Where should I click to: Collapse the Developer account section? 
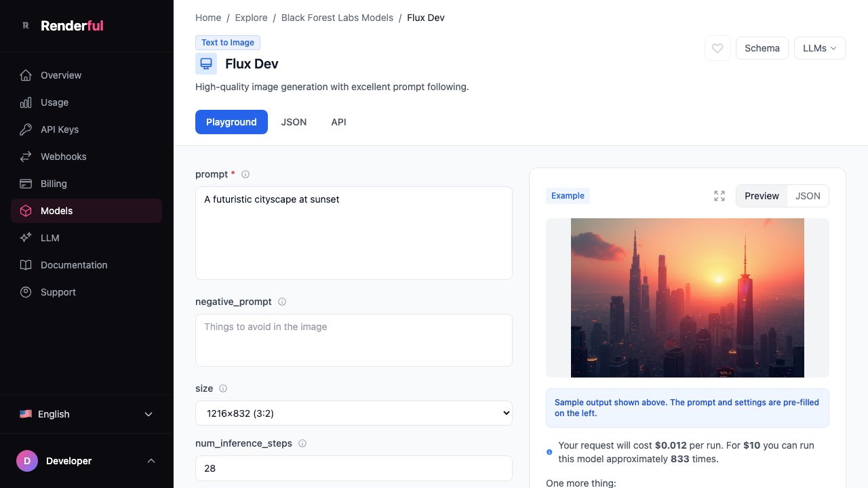pos(151,461)
